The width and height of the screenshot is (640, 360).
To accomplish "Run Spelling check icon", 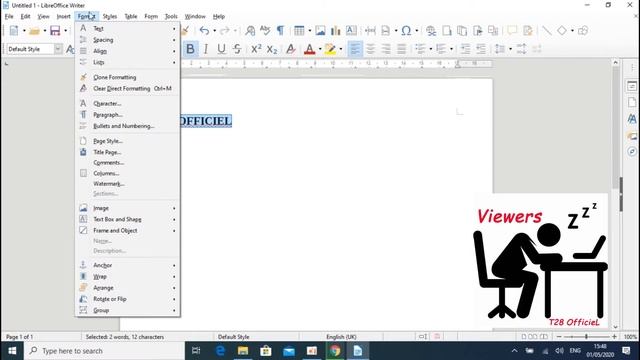I will click(x=265, y=30).
